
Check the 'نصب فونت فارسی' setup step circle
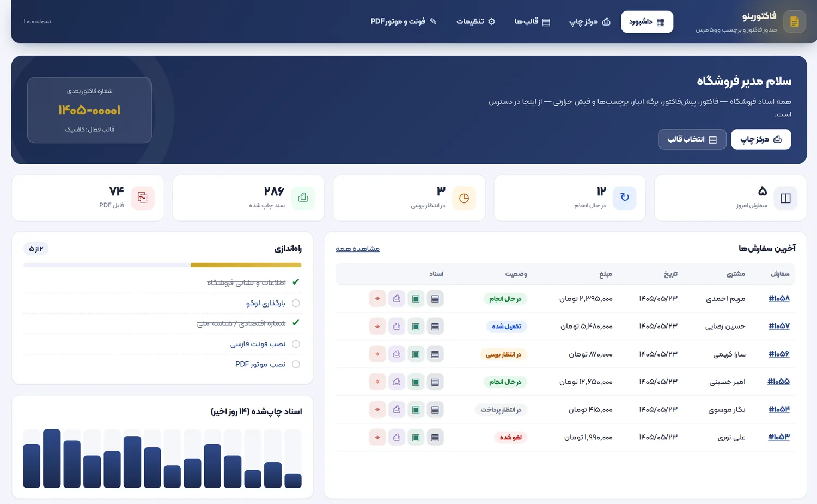[296, 344]
